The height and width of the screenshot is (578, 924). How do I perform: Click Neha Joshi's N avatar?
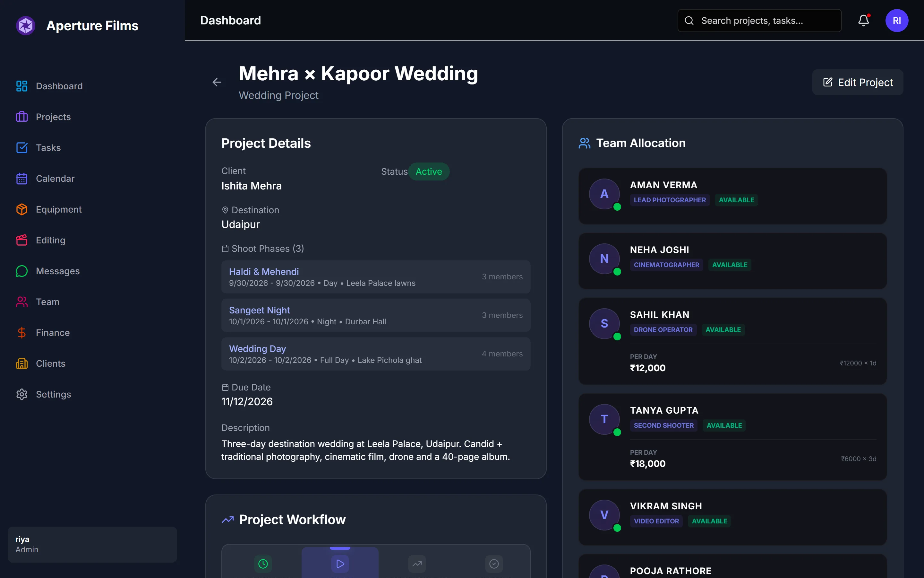point(604,259)
